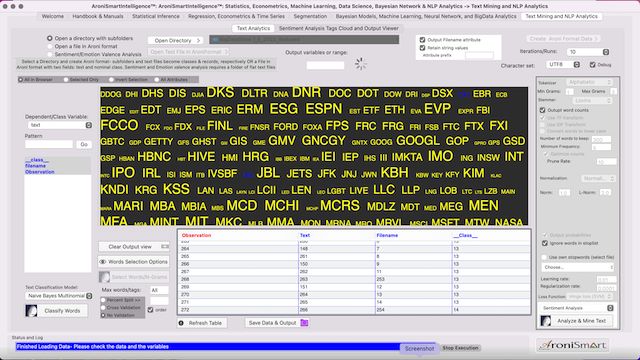
Task: Click the AroniSmart logo
Action: (x=573, y=345)
